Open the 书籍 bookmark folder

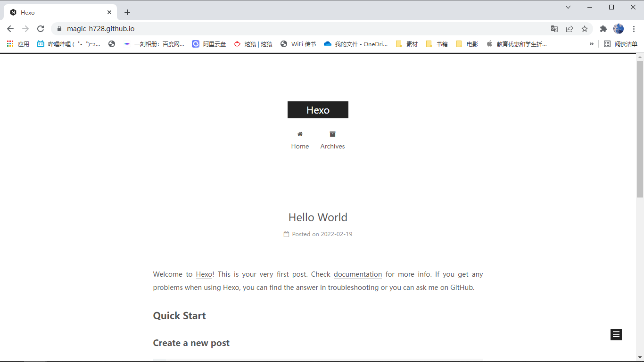[x=437, y=44]
